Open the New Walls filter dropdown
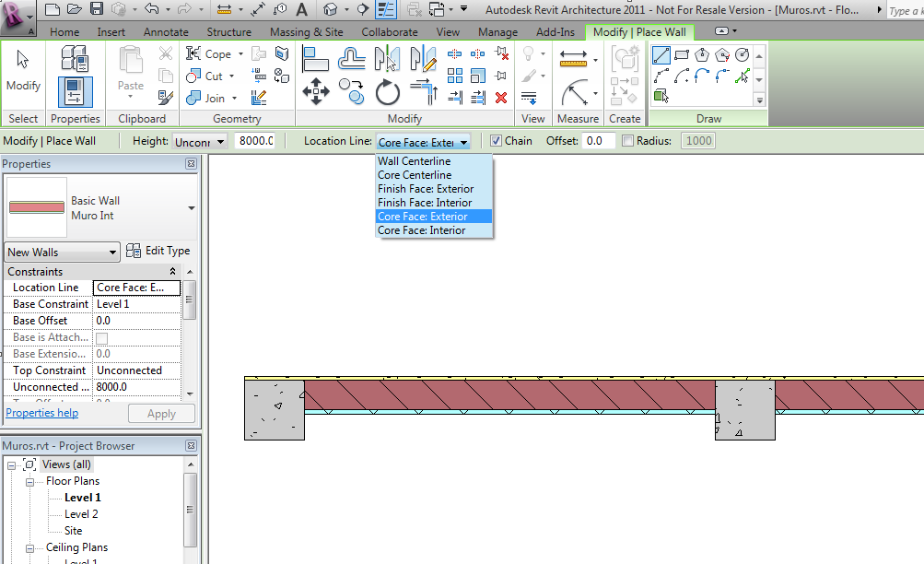The height and width of the screenshot is (564, 924). pos(62,253)
